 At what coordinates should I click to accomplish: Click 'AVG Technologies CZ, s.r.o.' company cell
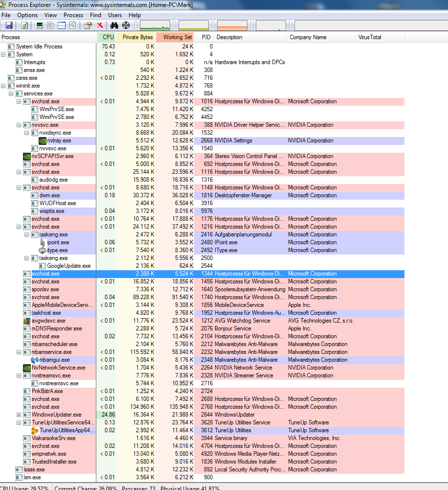[321, 321]
